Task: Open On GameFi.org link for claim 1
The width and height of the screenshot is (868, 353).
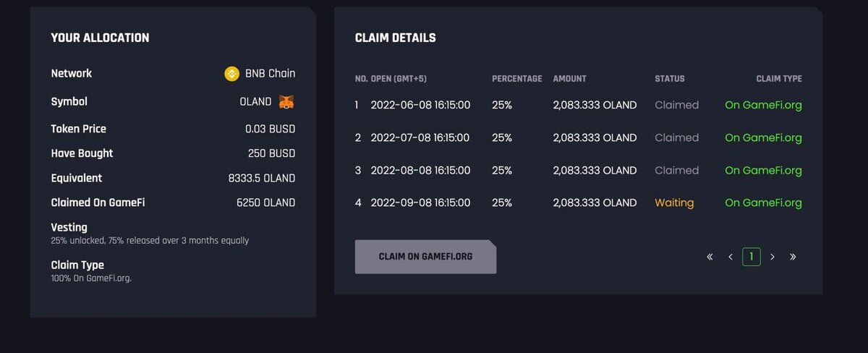Action: 763,105
